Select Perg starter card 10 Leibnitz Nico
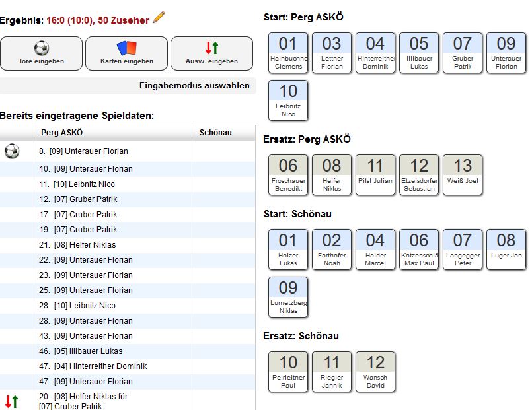Image resolution: width=532 pixels, height=410 pixels. (288, 100)
